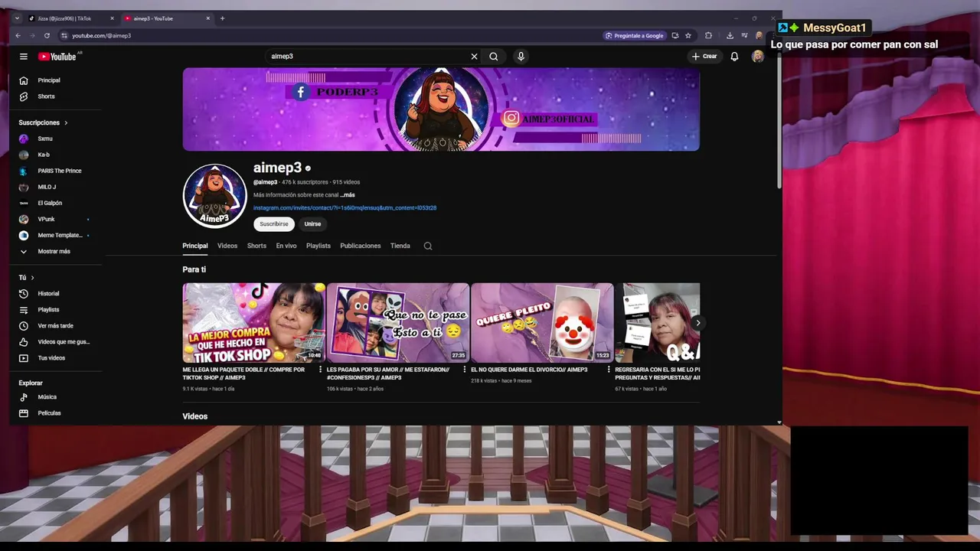
Task: Open options for El no quiere darme el divorcio
Action: (x=609, y=370)
